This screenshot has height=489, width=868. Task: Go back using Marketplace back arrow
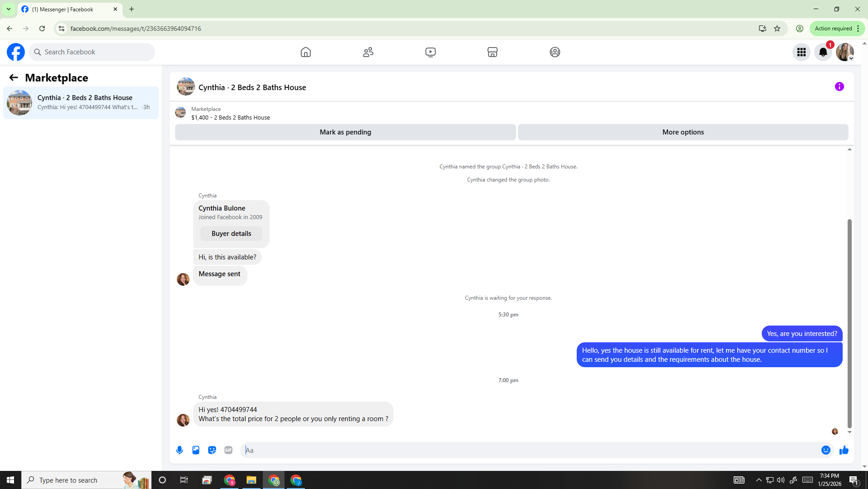coord(14,78)
